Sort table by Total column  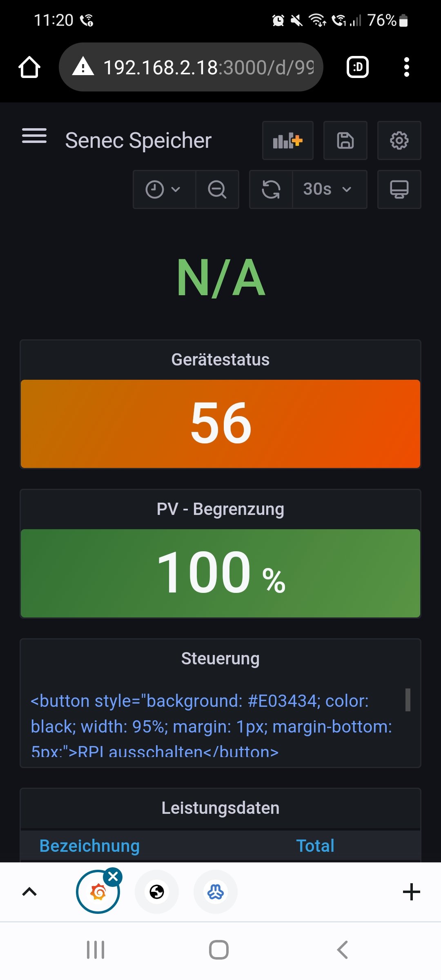tap(315, 846)
